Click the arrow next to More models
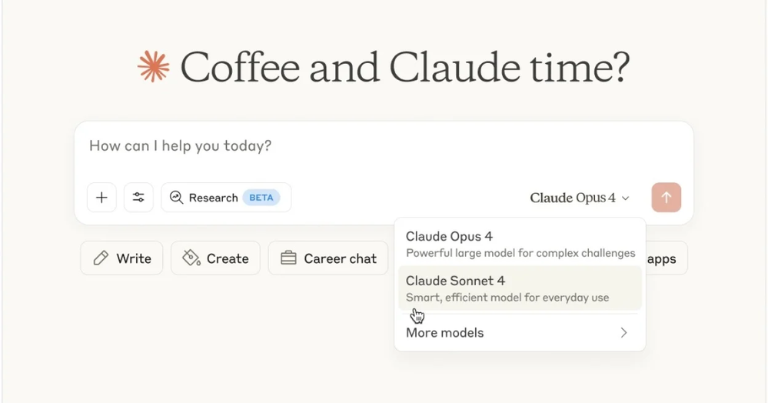Screen dimensions: 768x403 tap(624, 332)
